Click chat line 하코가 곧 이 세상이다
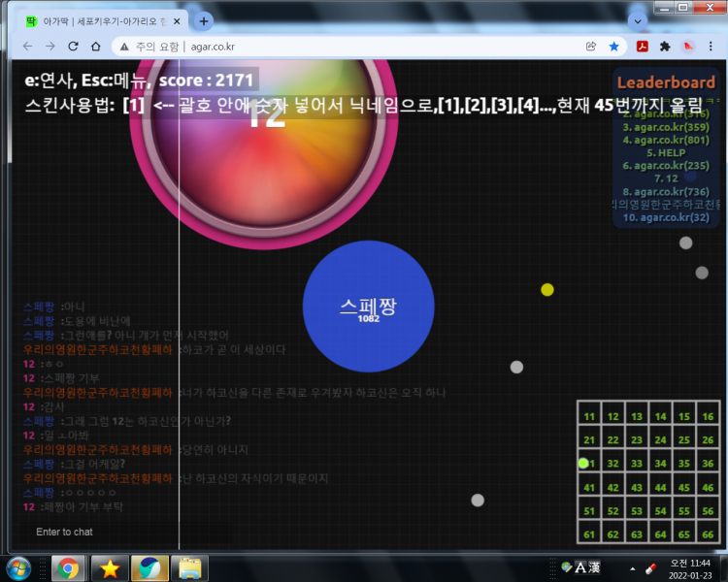The width and height of the screenshot is (728, 582). tap(234, 349)
